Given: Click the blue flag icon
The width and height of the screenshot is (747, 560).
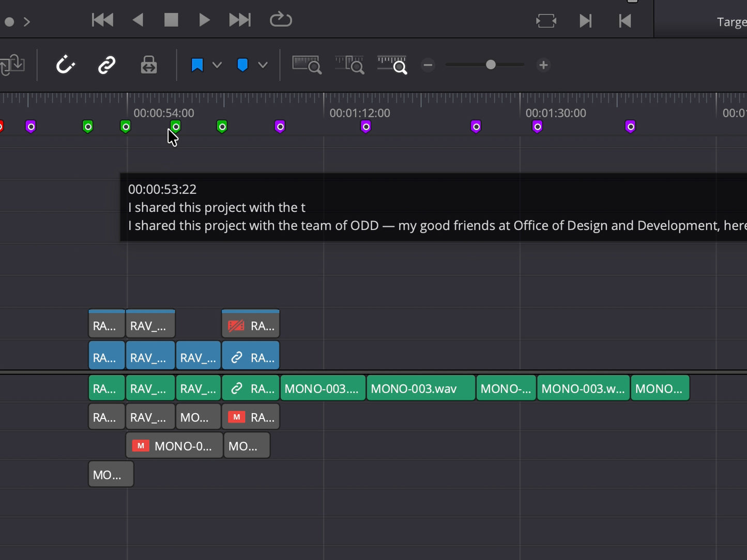Looking at the screenshot, I should coord(197,65).
